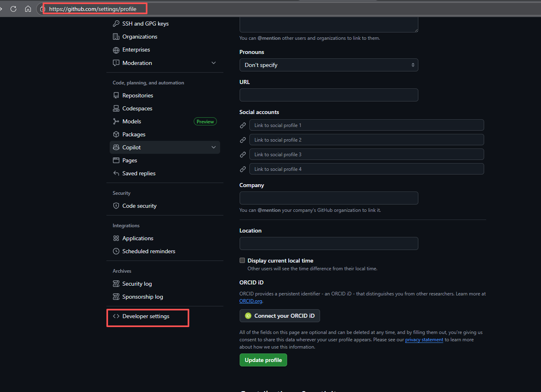
Task: Click the Codespaces icon in sidebar
Action: (116, 108)
